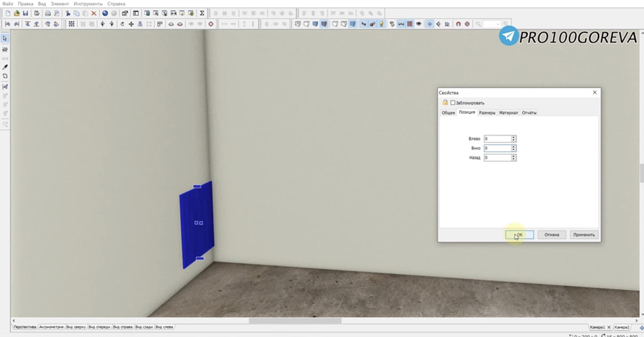Select the blue panel in the 3D room
Screen dimensions: 644x337
point(197,225)
